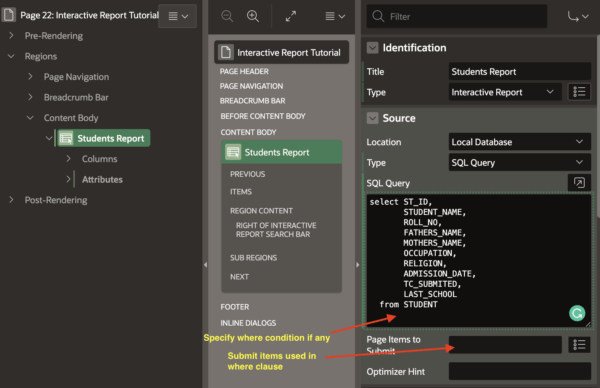Image resolution: width=600 pixels, height=388 pixels.
Task: Click the FOOTER layout slot
Action: (235, 307)
